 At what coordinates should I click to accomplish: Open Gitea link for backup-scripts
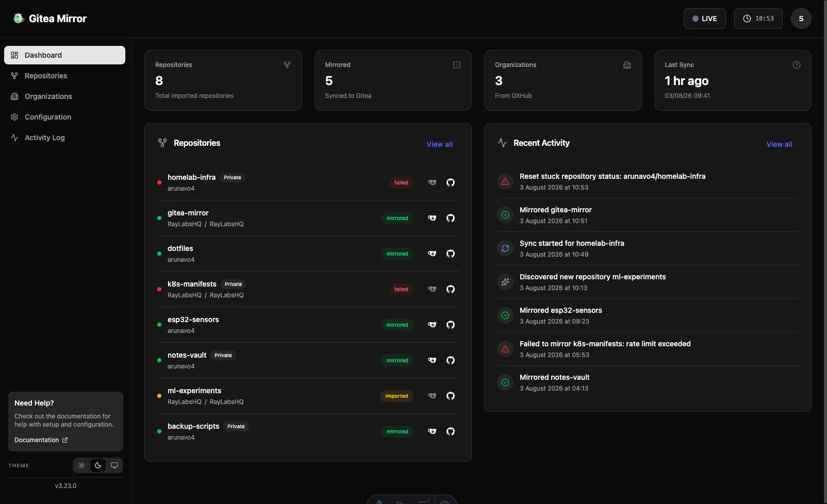click(x=432, y=431)
